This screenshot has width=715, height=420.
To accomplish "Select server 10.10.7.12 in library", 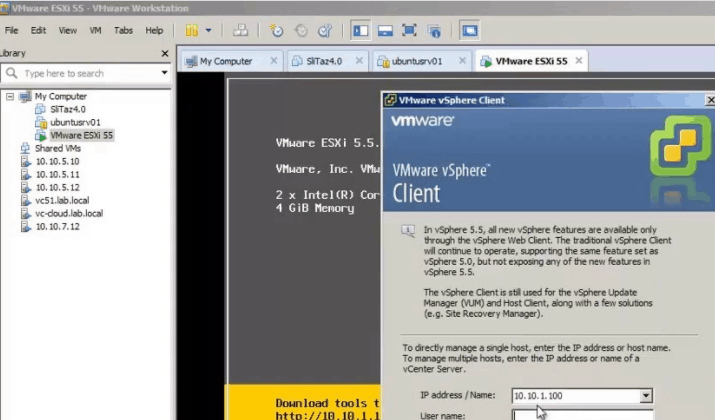I will coord(57,227).
